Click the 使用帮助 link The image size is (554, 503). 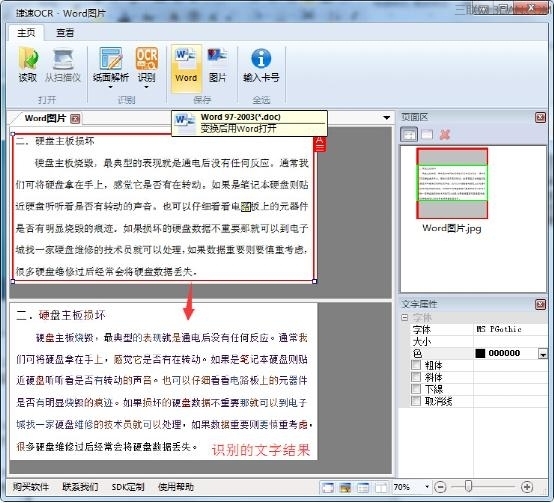[176, 487]
